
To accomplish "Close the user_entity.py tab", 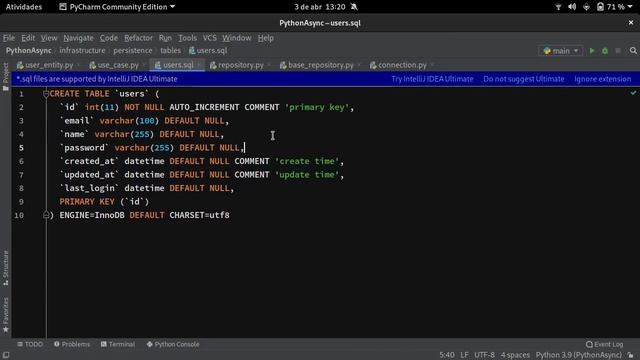I will coord(78,65).
